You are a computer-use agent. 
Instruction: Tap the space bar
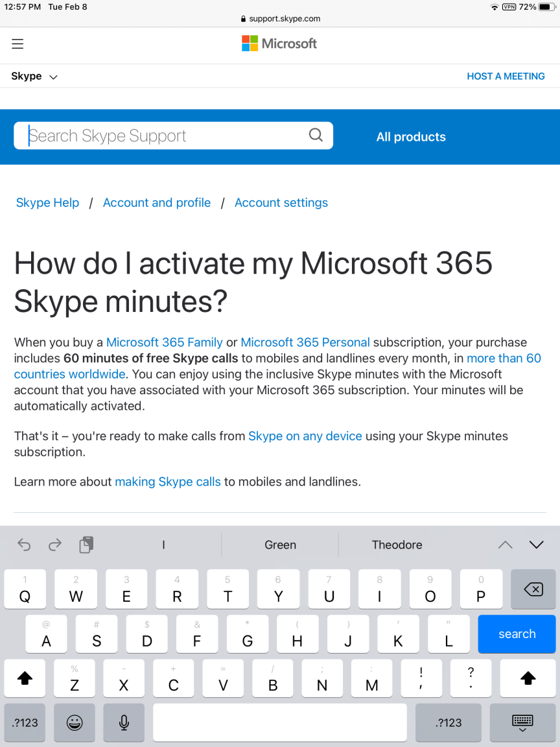pos(280,723)
